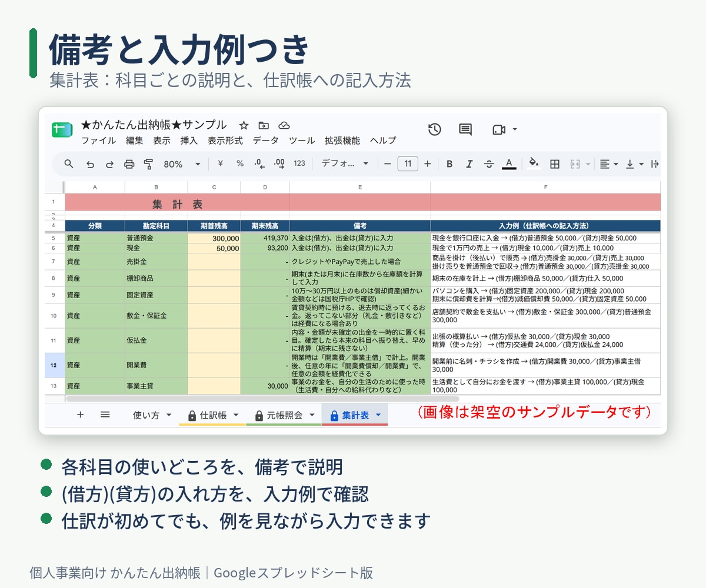This screenshot has height=588, width=706.
Task: Select cell with 300,000 opening balance
Action: coord(214,238)
